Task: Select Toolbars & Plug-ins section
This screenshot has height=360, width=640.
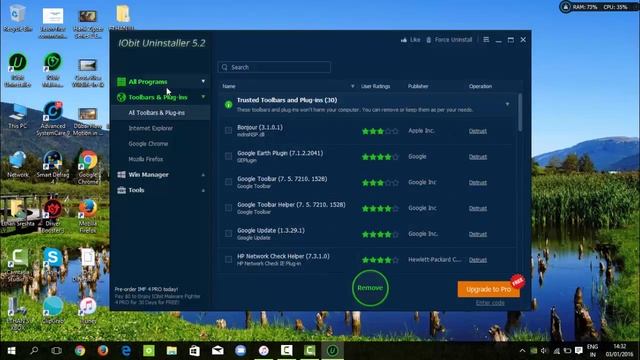Action: pyautogui.click(x=158, y=97)
